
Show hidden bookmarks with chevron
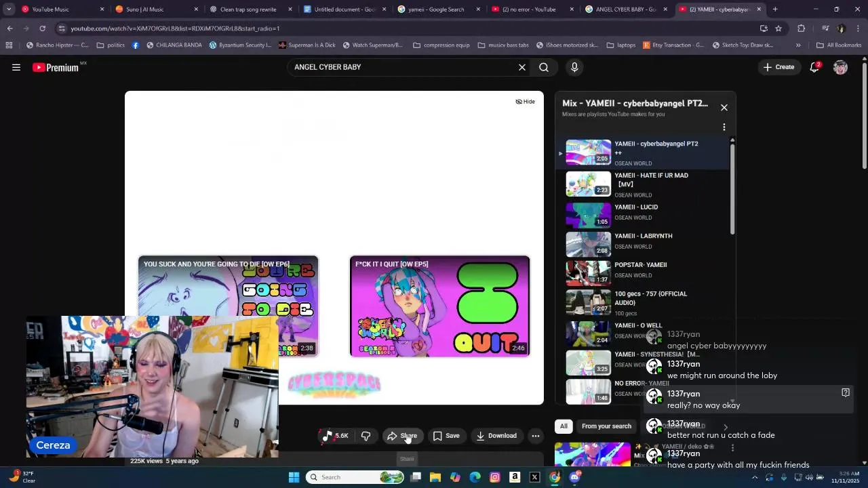point(798,45)
